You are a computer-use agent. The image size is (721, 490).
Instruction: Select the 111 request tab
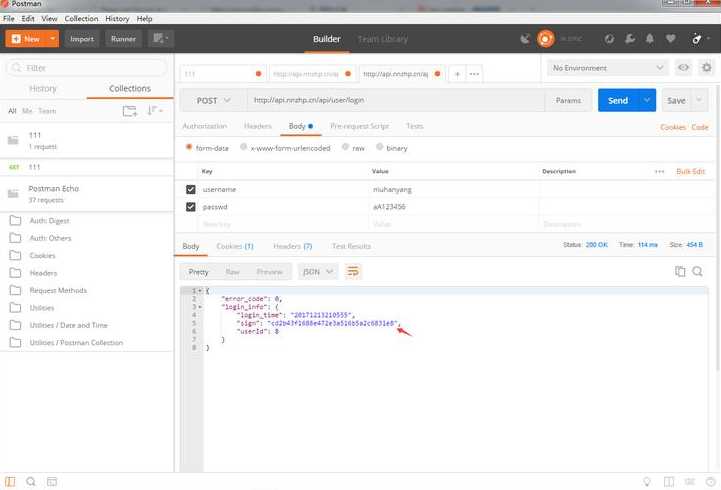(x=222, y=74)
